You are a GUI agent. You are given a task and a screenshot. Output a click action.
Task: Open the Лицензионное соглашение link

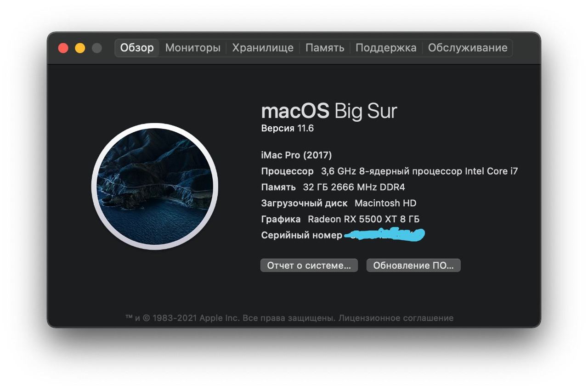396,318
